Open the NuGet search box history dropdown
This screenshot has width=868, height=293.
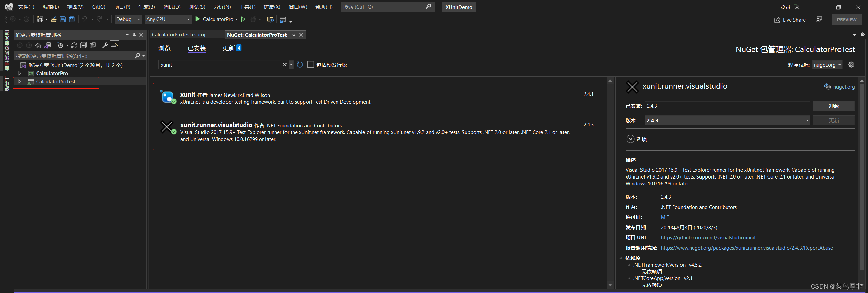(x=291, y=65)
